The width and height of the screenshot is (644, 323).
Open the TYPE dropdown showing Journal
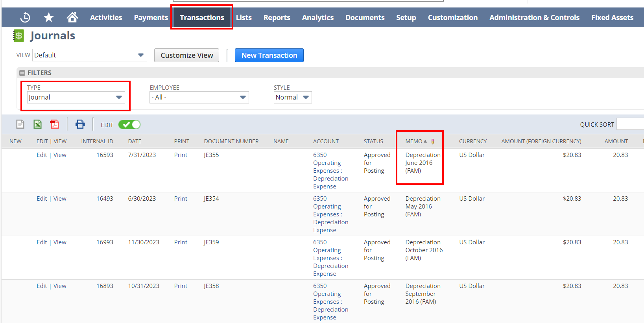(x=76, y=98)
